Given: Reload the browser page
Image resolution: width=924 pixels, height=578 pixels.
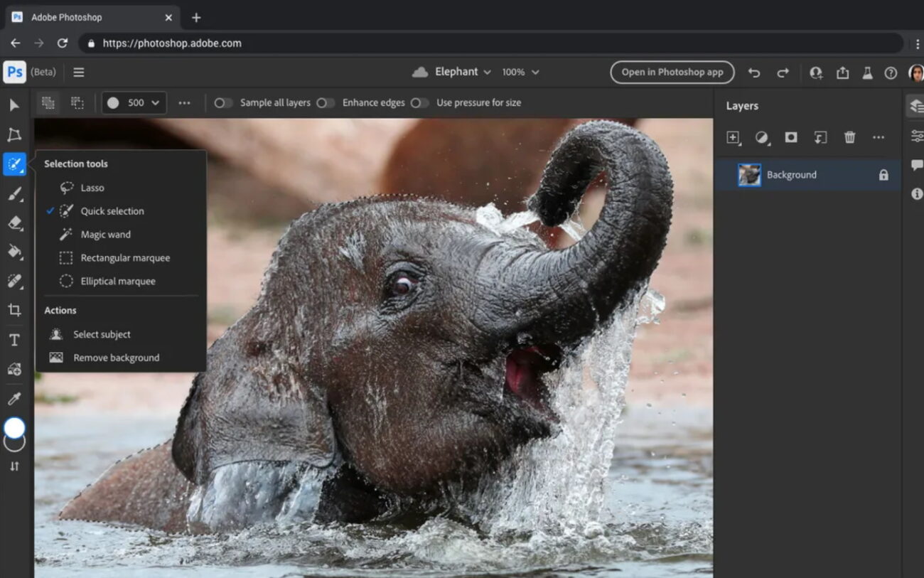Looking at the screenshot, I should (63, 43).
